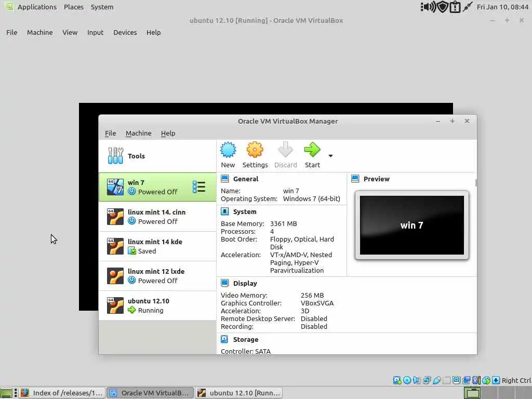The image size is (532, 399).
Task: Click the greyed Discard toolbar icon
Action: click(x=285, y=150)
